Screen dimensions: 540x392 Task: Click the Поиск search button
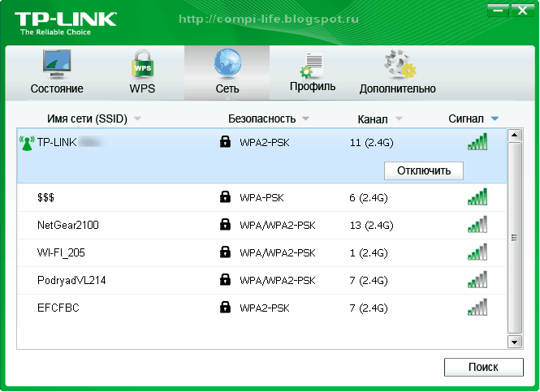pos(483,367)
